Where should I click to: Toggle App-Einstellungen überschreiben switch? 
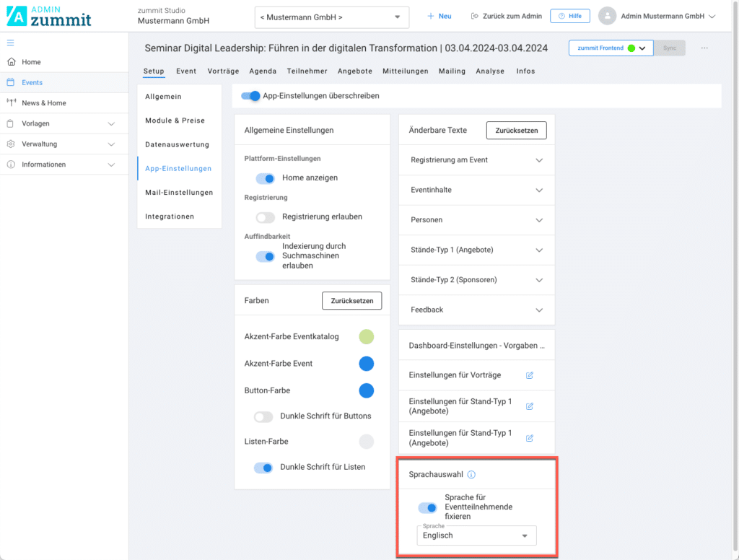250,95
